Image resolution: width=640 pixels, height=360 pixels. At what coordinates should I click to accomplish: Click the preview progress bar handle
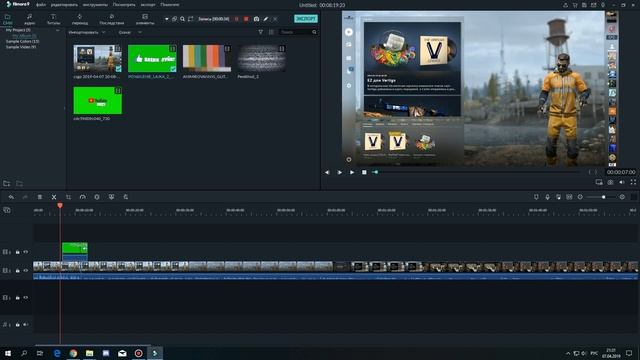[x=375, y=172]
